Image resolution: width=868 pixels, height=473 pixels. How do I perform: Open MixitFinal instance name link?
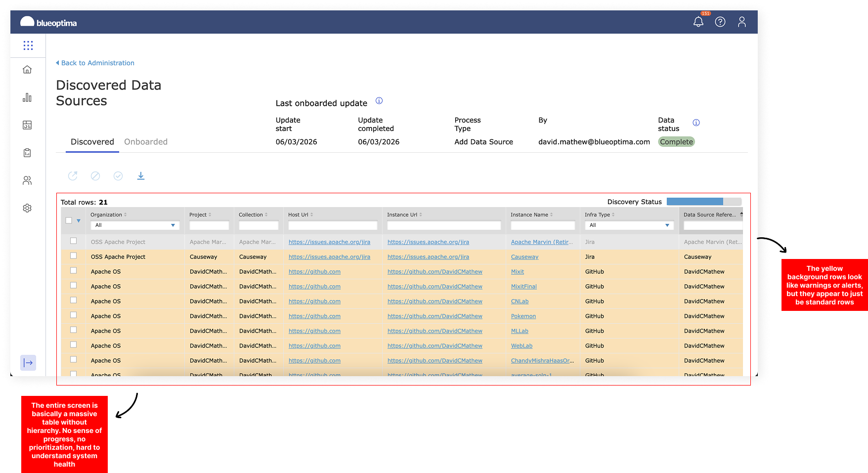[x=524, y=287]
